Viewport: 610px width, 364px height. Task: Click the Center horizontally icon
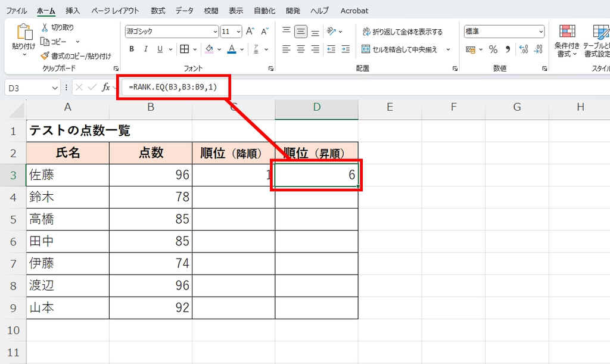click(x=301, y=49)
